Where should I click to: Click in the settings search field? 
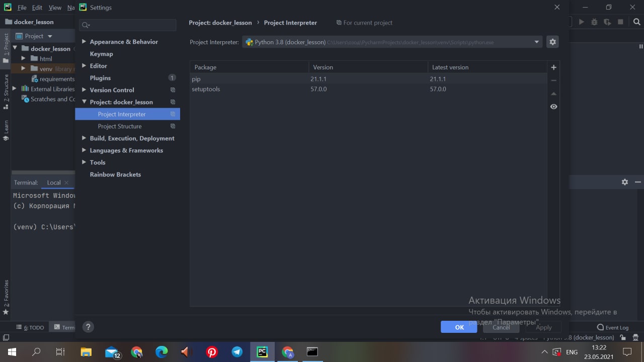(128, 25)
